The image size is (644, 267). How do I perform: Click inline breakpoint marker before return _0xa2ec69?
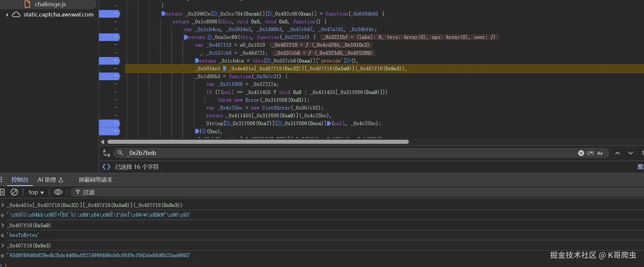coord(186,37)
